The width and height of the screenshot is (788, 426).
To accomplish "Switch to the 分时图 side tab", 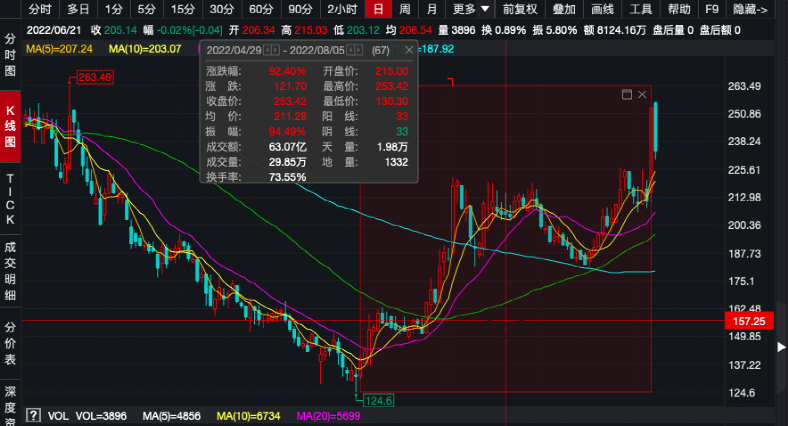I will pyautogui.click(x=10, y=57).
